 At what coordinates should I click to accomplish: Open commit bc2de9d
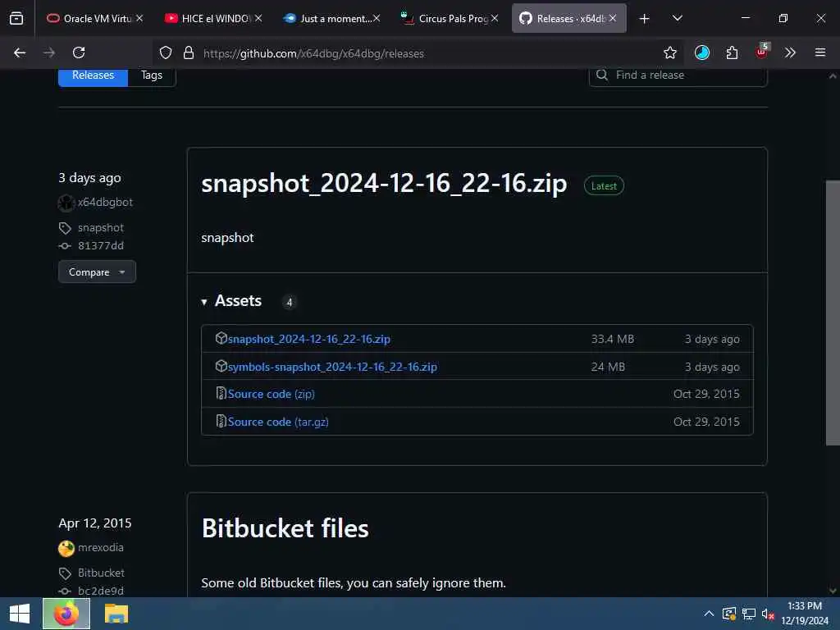(101, 591)
